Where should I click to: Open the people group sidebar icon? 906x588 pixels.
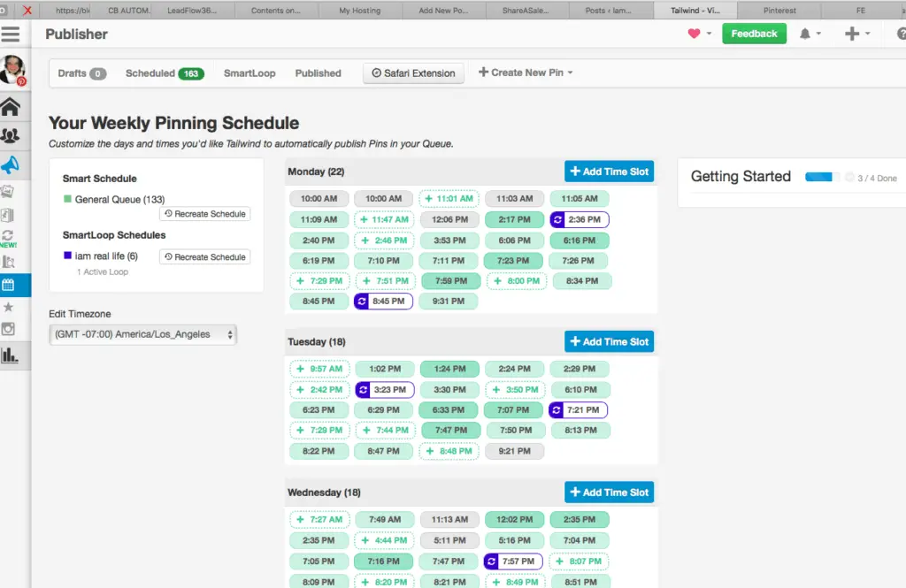click(11, 135)
